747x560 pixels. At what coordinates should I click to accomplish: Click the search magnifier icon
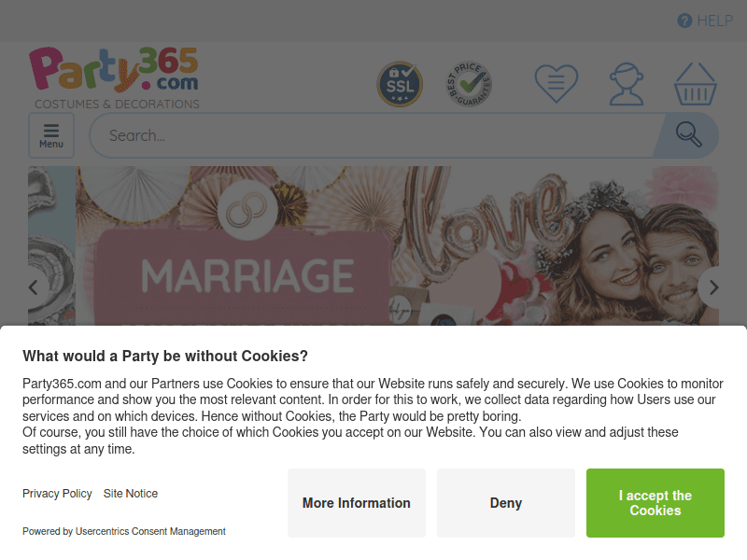[688, 134]
